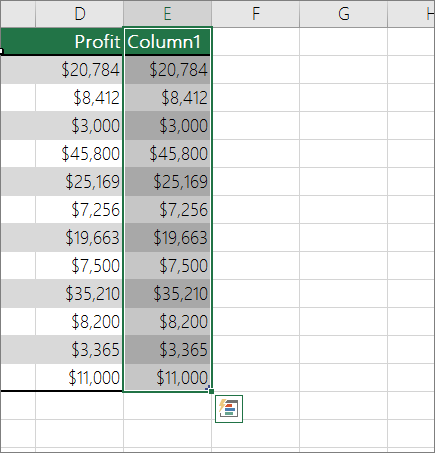435x453 pixels.
Task: Click the $3,365 cell in Column1
Action: tap(167, 350)
